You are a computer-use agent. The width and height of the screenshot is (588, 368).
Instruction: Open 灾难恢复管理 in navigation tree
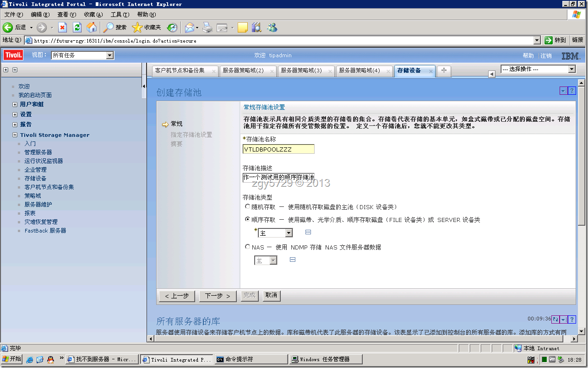click(x=41, y=222)
